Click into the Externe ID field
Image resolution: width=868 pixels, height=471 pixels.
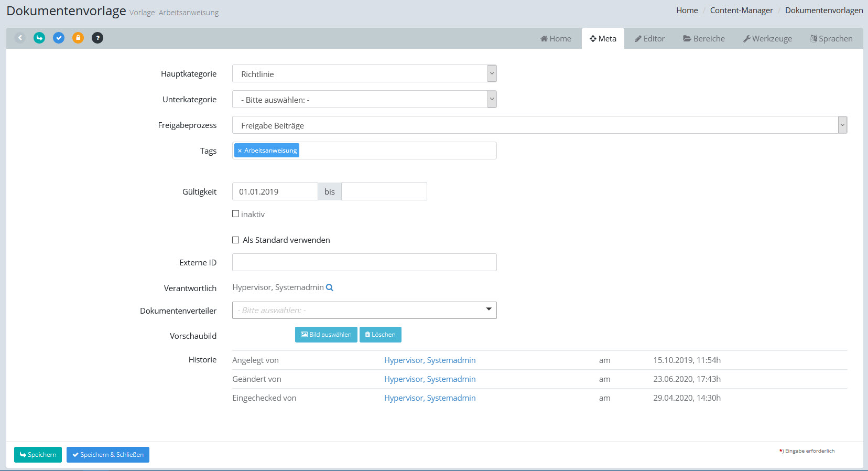[x=364, y=262]
